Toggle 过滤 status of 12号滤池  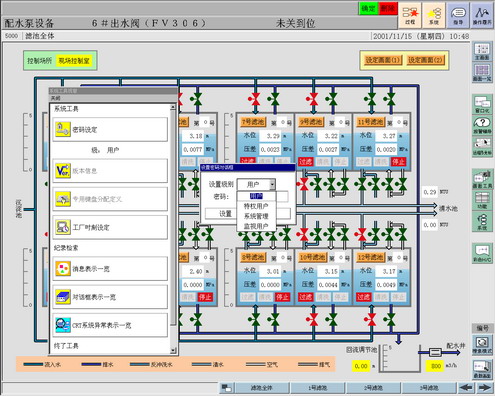pos(363,297)
